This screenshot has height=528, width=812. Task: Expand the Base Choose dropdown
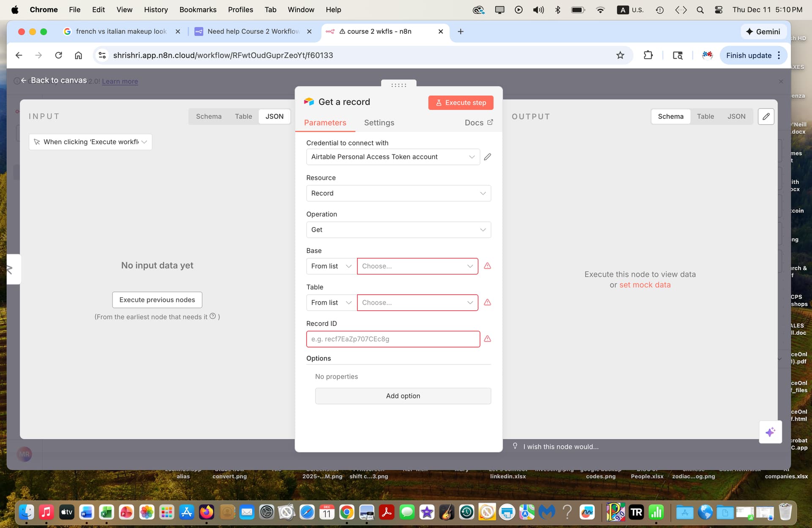click(x=417, y=266)
